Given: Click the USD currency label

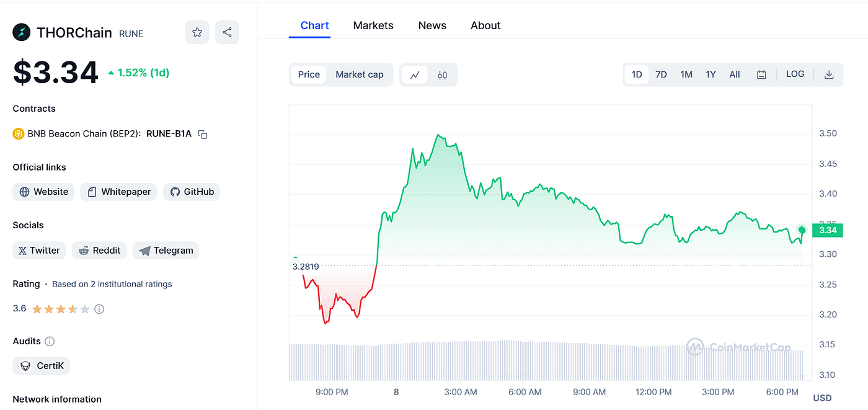Looking at the screenshot, I should (x=822, y=398).
